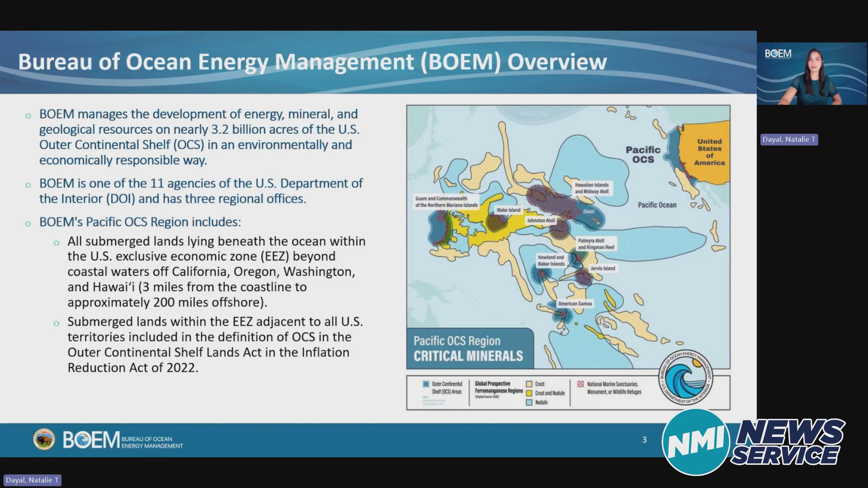Screen dimensions: 868x488
Task: Click the speaker video thumbnail of Natalie Dayal
Action: coord(812,74)
